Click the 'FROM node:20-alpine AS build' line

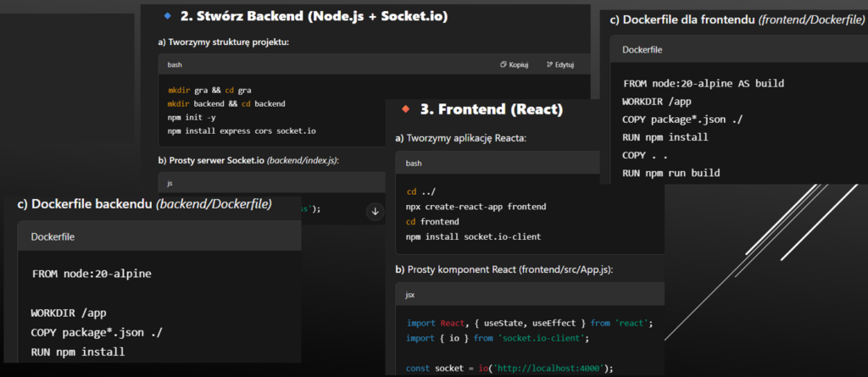(703, 83)
